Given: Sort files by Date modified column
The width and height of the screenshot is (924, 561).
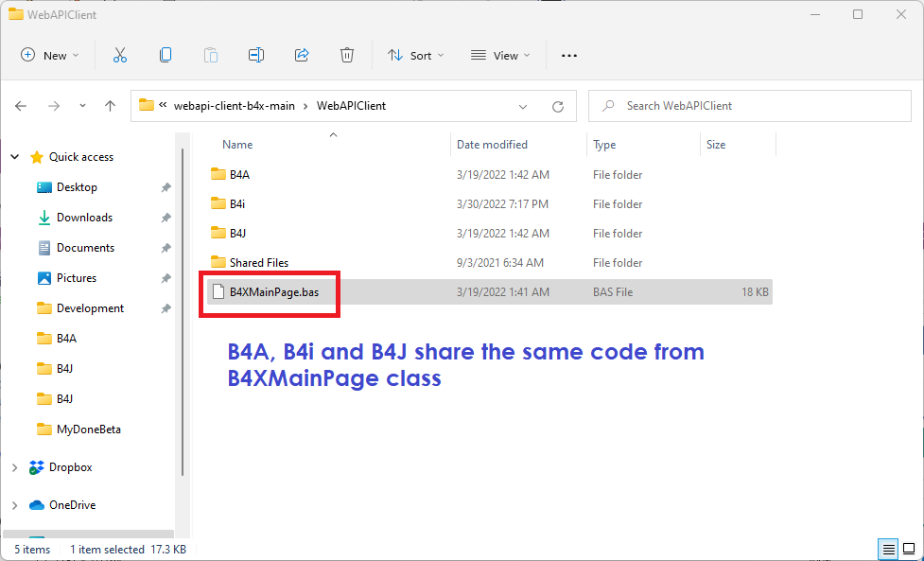Looking at the screenshot, I should pos(492,145).
